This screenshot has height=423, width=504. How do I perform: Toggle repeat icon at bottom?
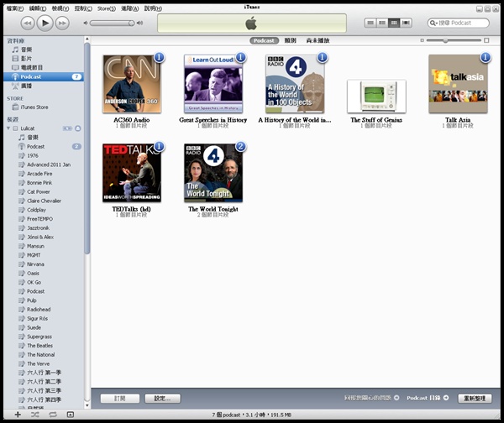(53, 415)
